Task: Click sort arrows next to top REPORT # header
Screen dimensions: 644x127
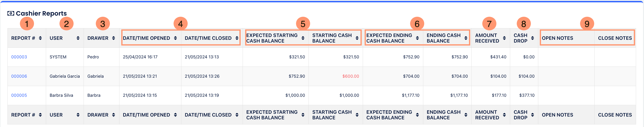Action: coord(40,38)
